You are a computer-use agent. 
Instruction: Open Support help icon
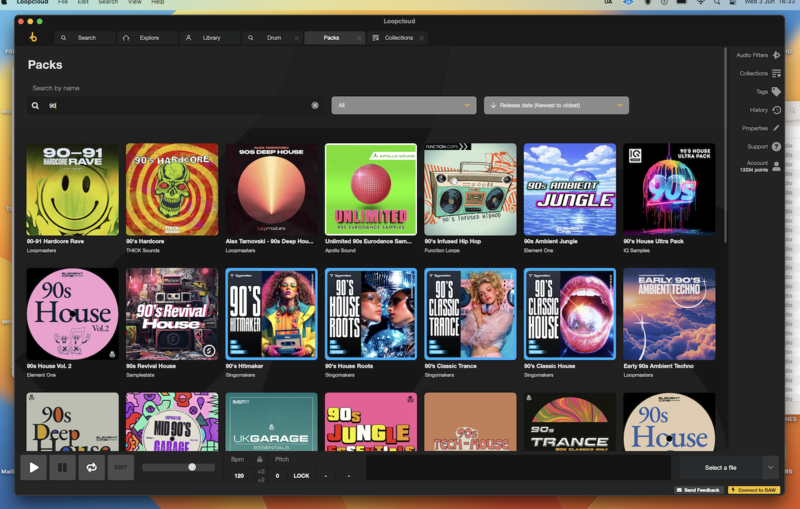coord(777,146)
